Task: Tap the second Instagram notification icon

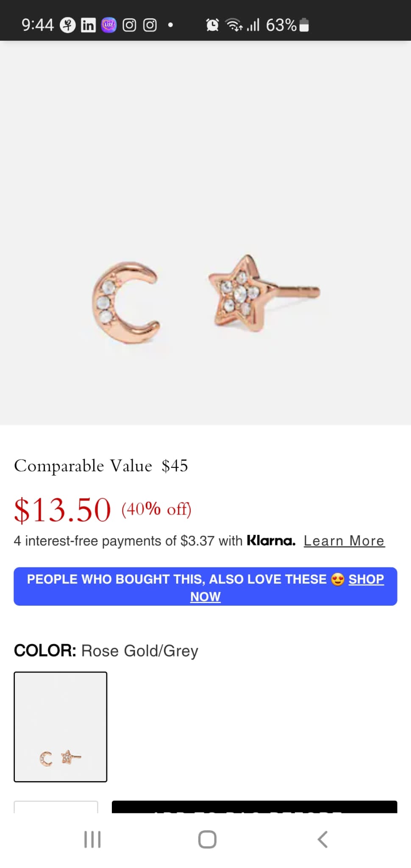Action: [x=150, y=25]
